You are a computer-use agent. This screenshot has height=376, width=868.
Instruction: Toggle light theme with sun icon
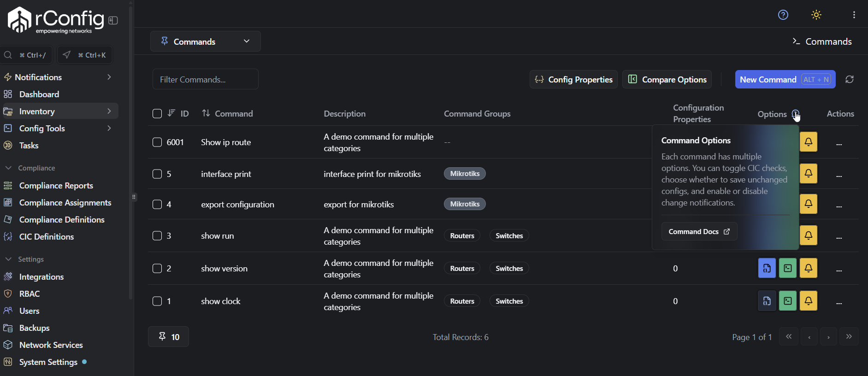coord(816,15)
